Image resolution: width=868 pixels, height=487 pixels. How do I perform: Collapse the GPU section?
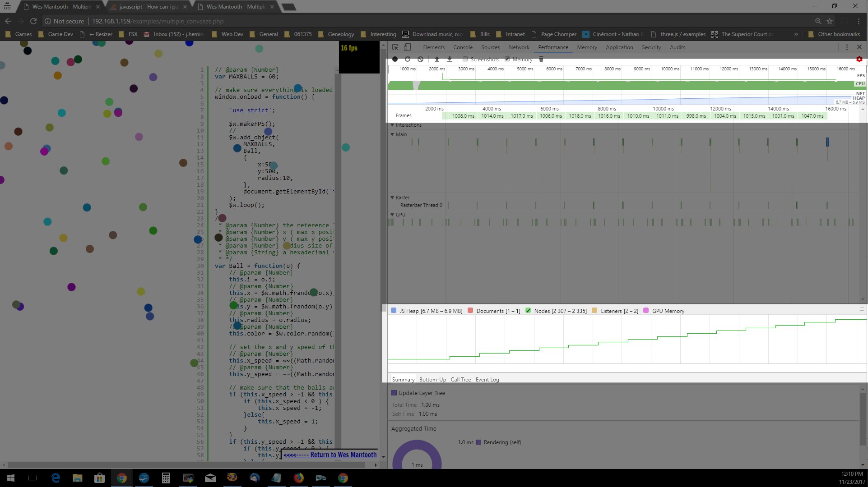(x=392, y=215)
